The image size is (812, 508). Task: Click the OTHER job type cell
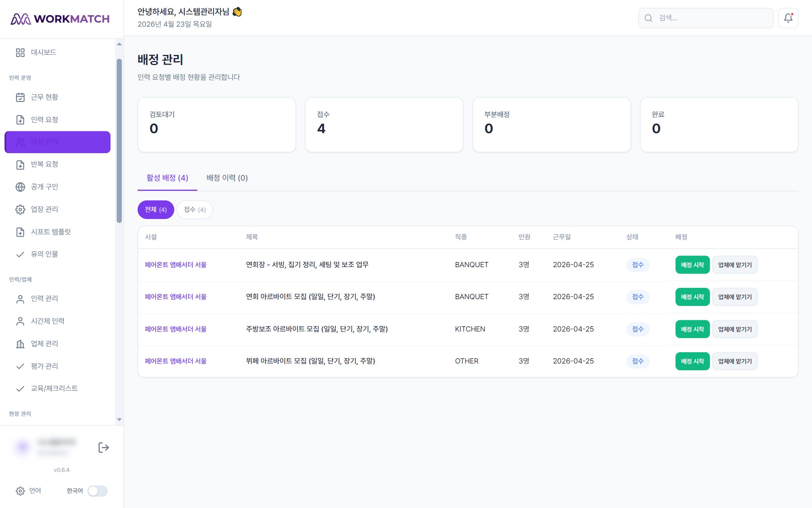(467, 361)
